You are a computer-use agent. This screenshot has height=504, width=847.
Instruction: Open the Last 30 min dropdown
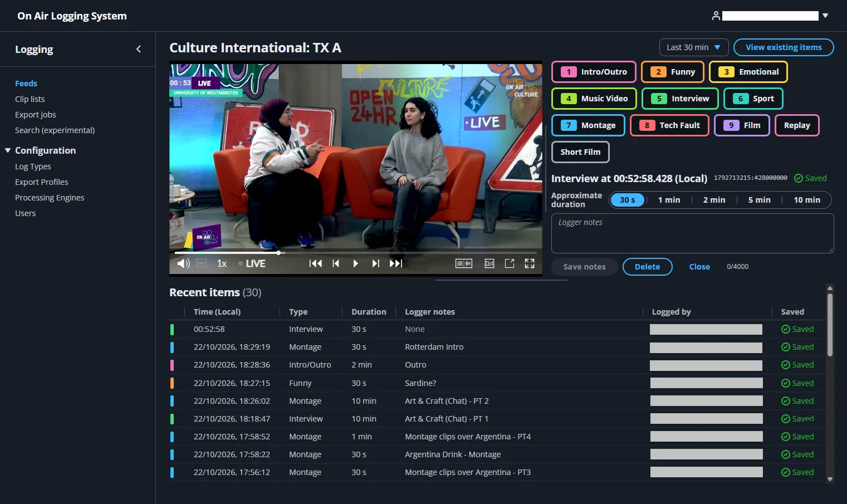click(x=694, y=47)
